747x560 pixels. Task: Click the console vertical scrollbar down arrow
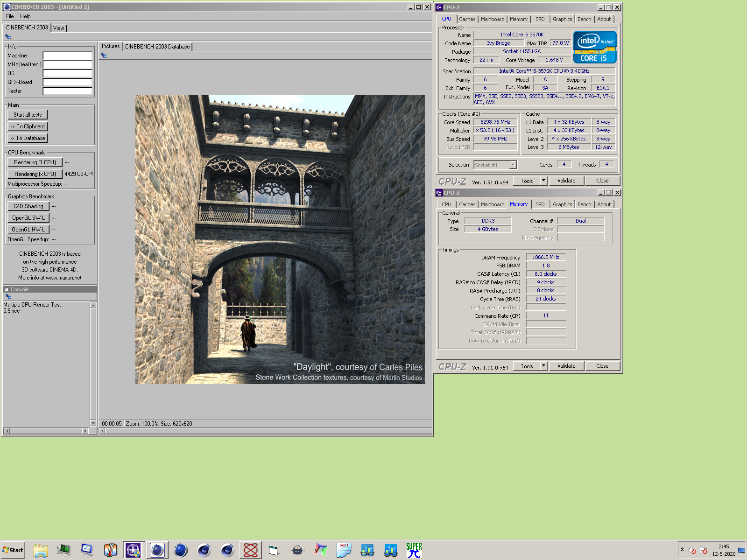93,423
